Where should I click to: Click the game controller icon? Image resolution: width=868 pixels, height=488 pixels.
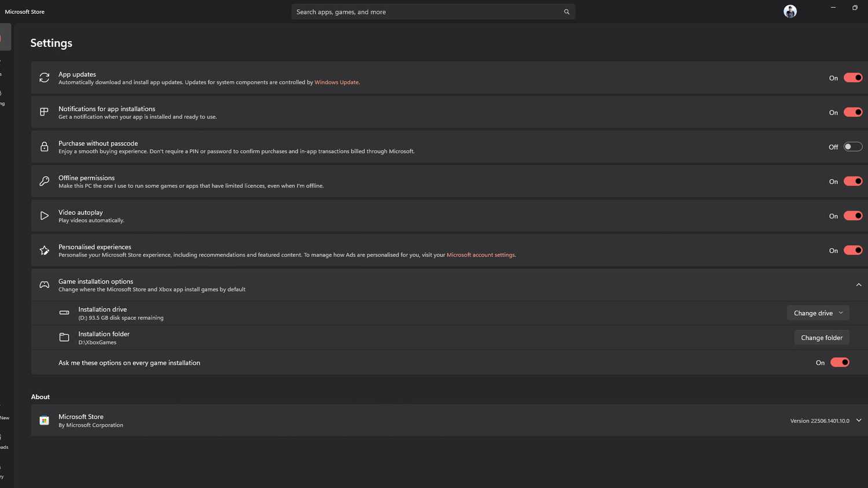pos(44,284)
